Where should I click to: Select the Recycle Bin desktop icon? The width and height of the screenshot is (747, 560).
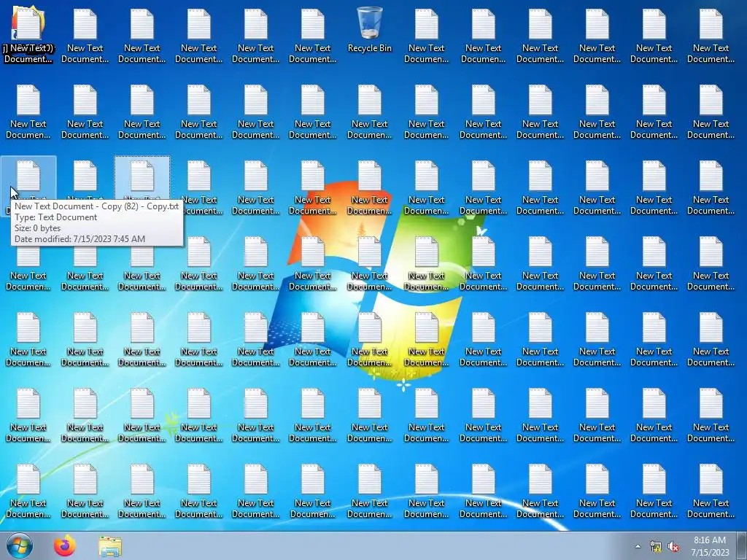click(x=369, y=29)
